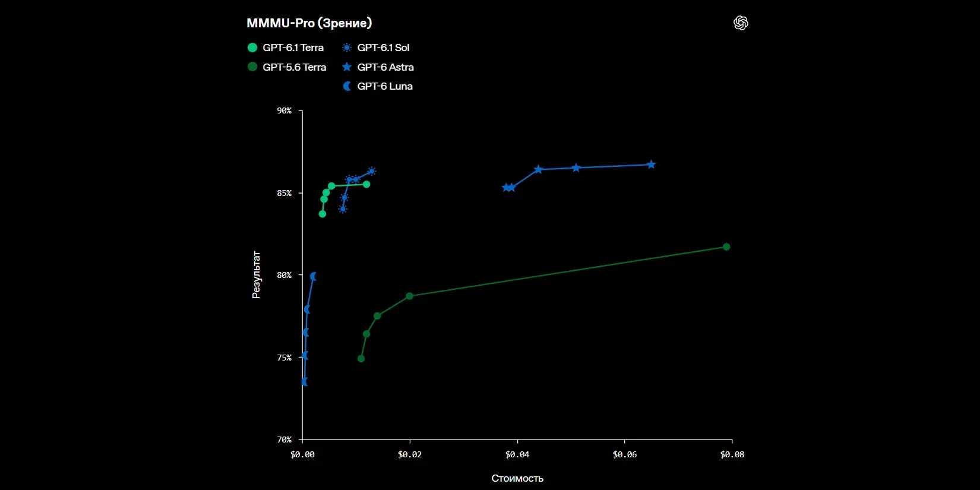Image resolution: width=980 pixels, height=490 pixels.
Task: Select the lowest GPT-6.1 Sol sun point
Action: pyautogui.click(x=343, y=209)
